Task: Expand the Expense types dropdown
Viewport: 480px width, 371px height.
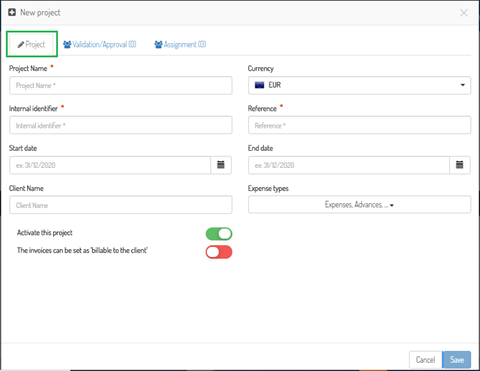Action: coord(359,205)
